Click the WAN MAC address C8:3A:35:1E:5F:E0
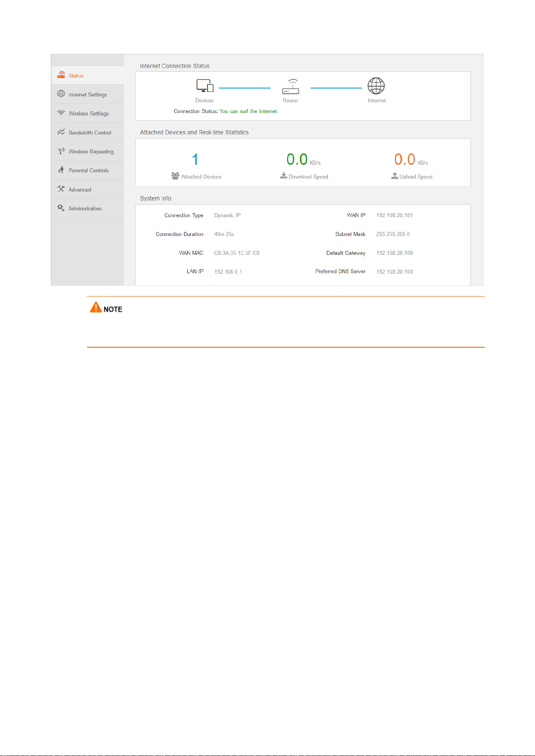Viewport: 535px width, 756px height. pyautogui.click(x=237, y=253)
